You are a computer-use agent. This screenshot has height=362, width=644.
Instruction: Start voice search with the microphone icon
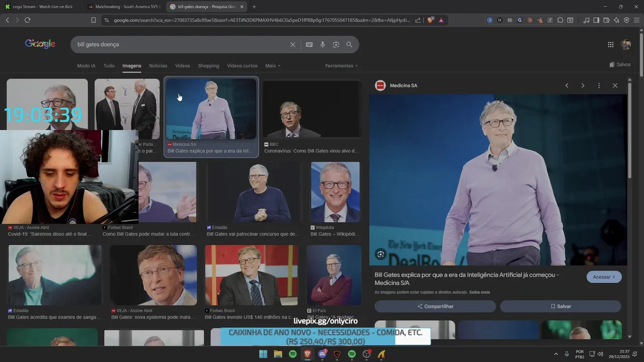[x=323, y=45]
